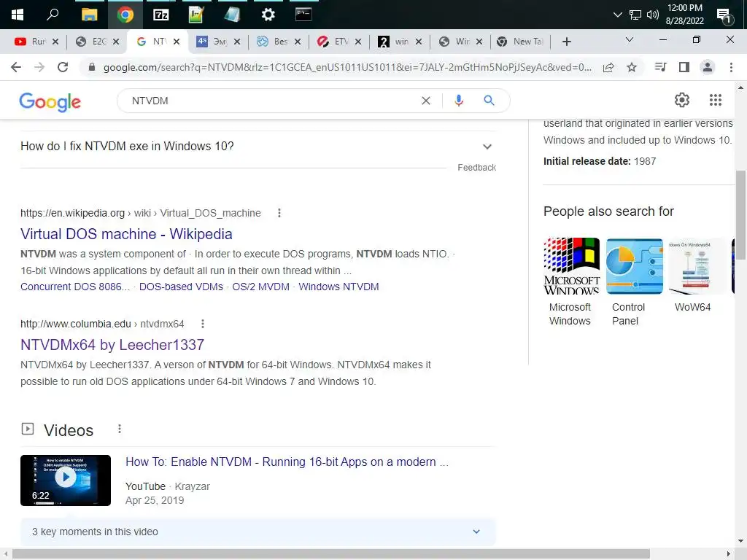Open Virtual DOS machine - Wikipedia
The width and height of the screenshot is (747, 560).
(x=126, y=234)
